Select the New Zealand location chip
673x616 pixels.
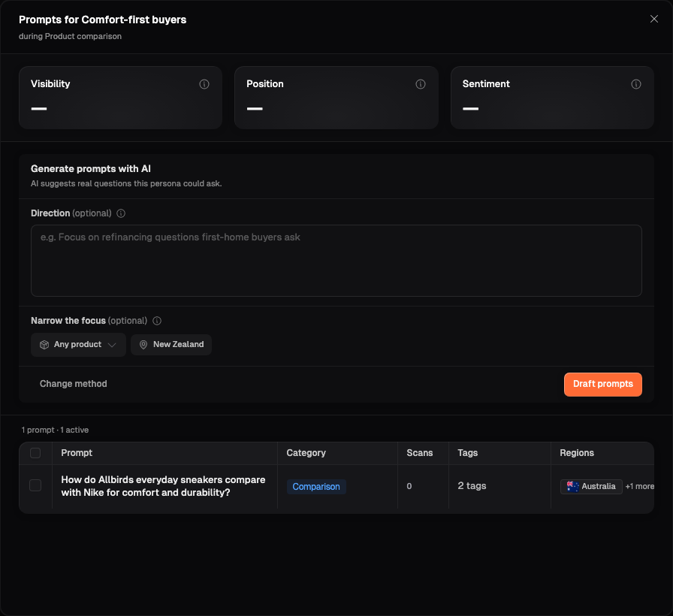point(171,345)
